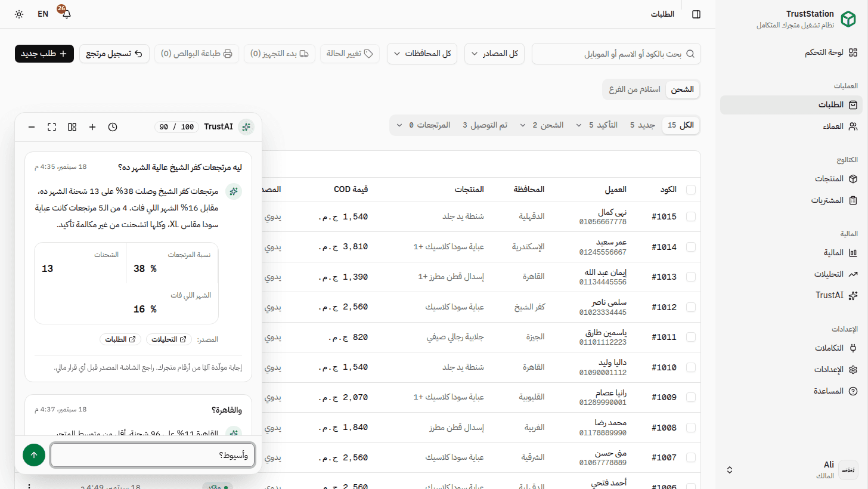This screenshot has height=489, width=868.
Task: Tick the checkbox for order #1012
Action: 691,307
